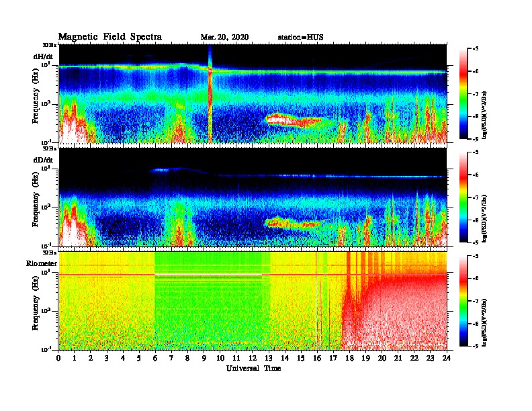Click the hour tick label "9" on the time axis
Viewport: 532px width, 411px height.
[204, 358]
